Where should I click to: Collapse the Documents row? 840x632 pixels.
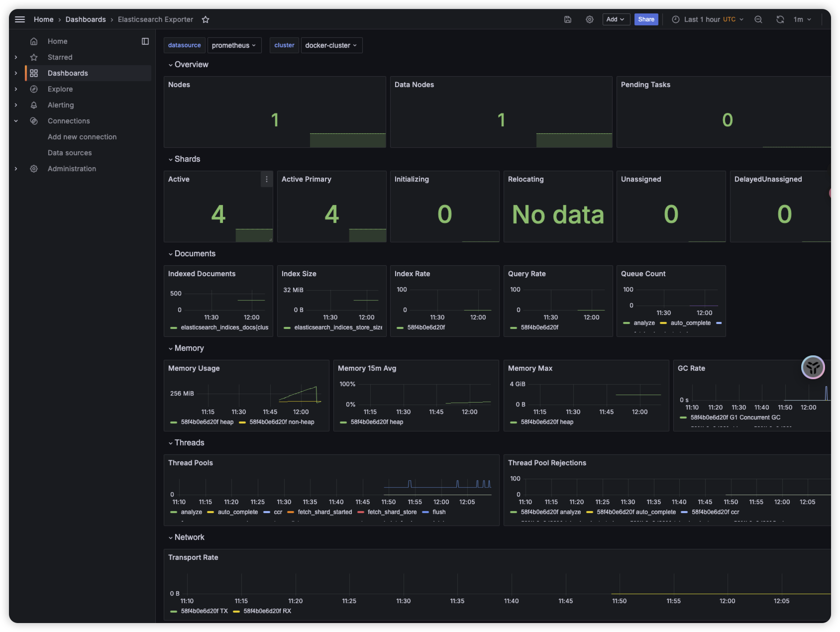[x=192, y=254]
